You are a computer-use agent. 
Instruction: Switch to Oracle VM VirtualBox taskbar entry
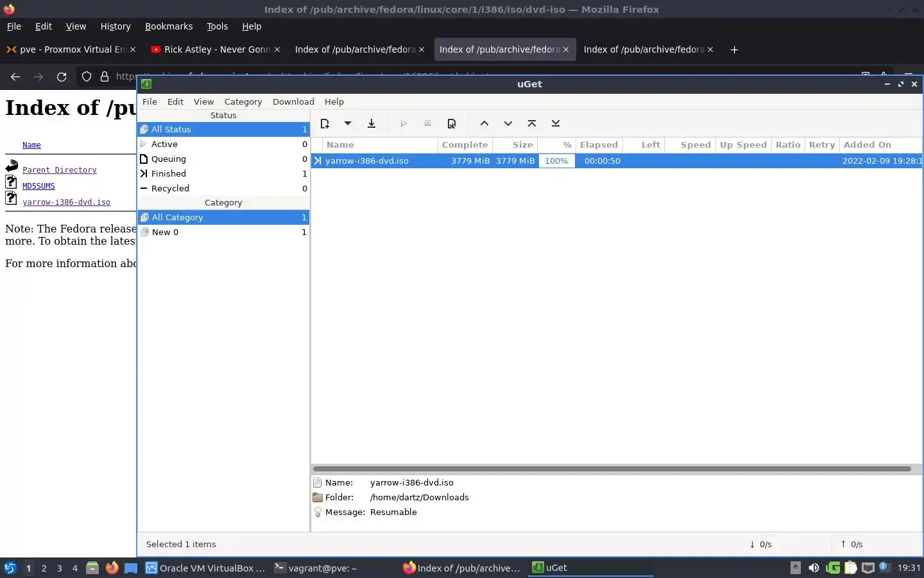205,568
